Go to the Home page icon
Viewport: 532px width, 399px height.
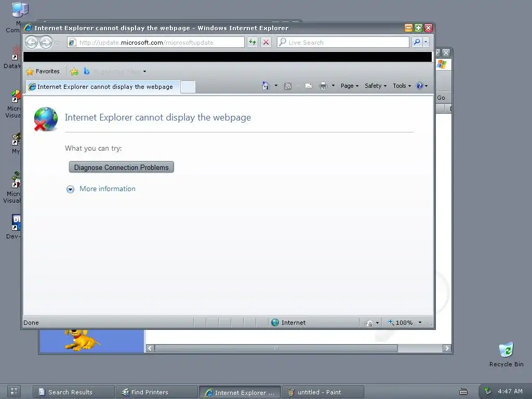click(265, 86)
